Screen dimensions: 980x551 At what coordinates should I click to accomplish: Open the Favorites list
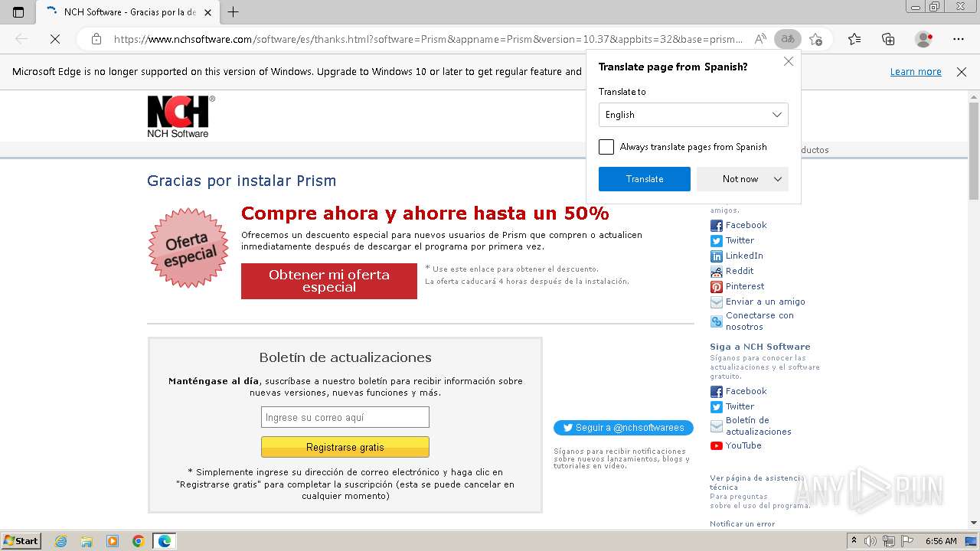854,39
